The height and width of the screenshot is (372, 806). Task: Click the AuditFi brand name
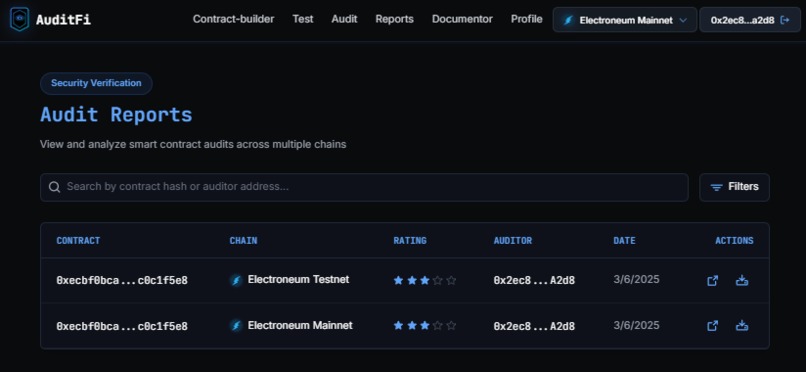(63, 20)
